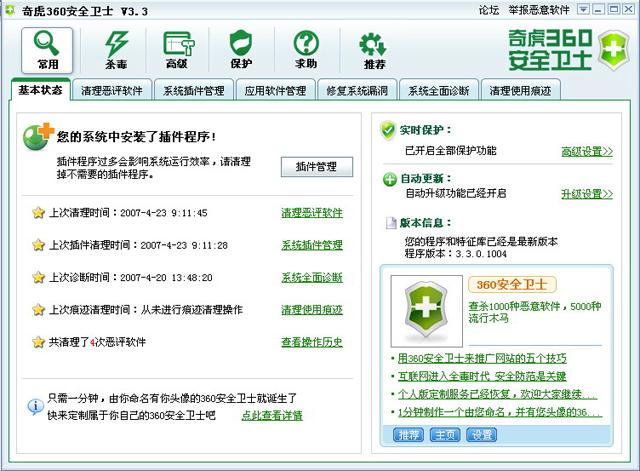Click the 点此查看详情 link

[x=271, y=415]
